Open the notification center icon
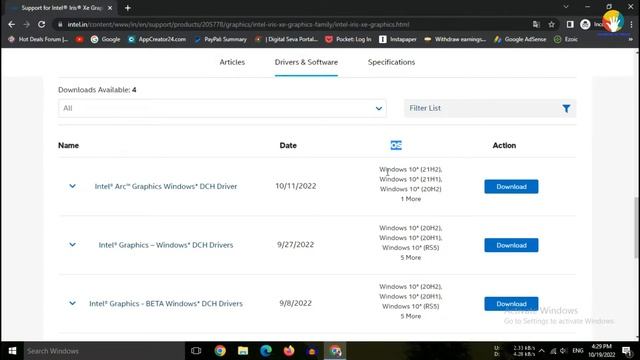 (x=627, y=351)
